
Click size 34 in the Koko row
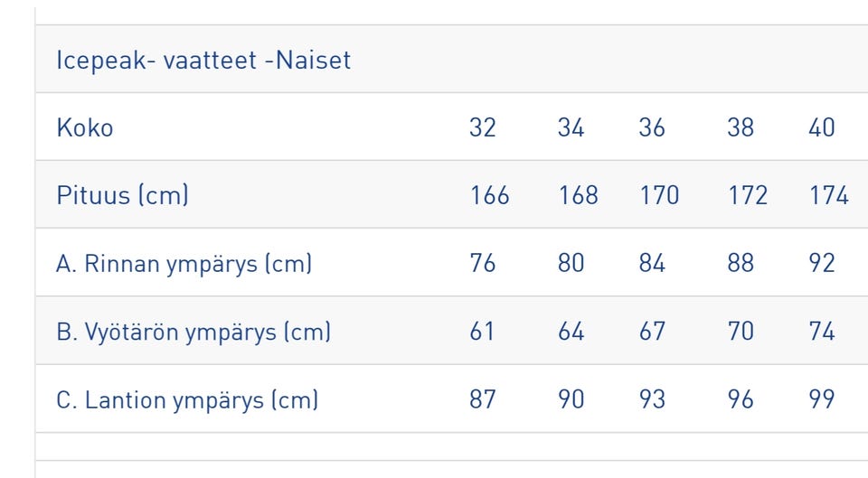point(571,127)
